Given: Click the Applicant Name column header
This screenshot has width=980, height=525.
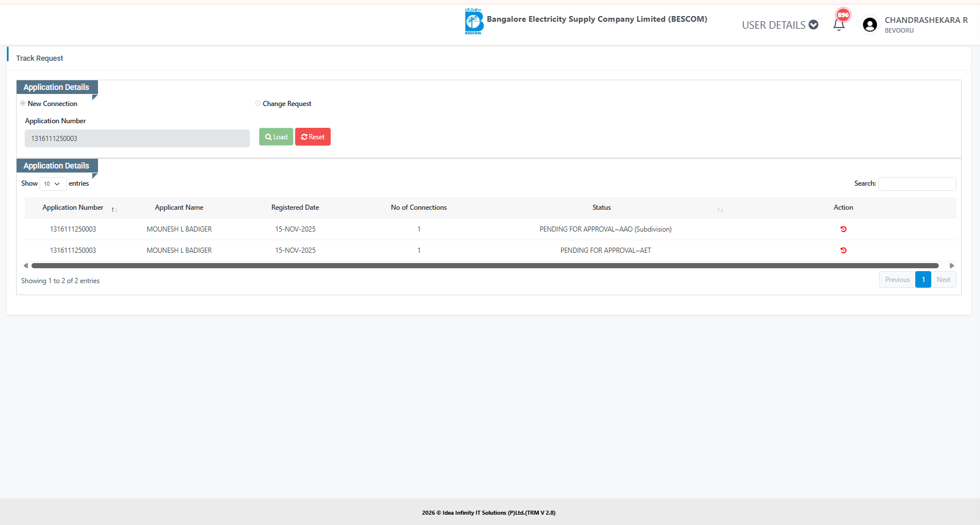Looking at the screenshot, I should tap(179, 207).
